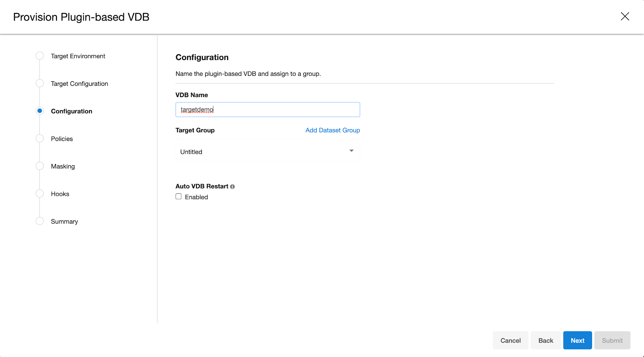
Task: Click the Hooks step circle
Action: [x=40, y=193]
